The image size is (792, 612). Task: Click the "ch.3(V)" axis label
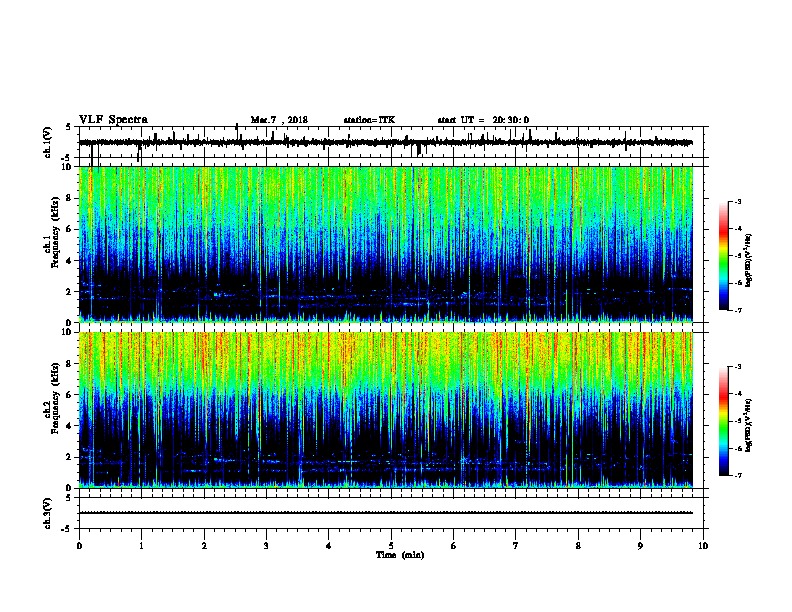pos(48,514)
